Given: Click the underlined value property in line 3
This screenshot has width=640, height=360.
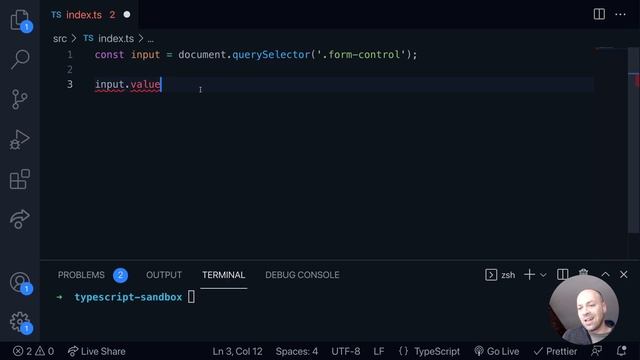Looking at the screenshot, I should tap(145, 84).
